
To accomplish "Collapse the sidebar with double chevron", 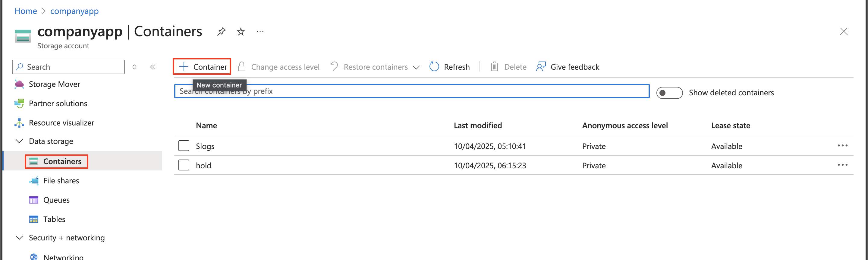I will pyautogui.click(x=153, y=67).
